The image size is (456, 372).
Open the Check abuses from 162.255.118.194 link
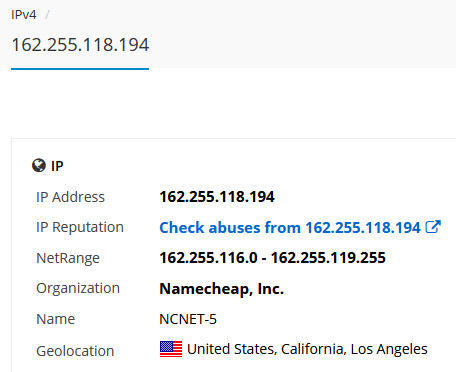pos(290,228)
